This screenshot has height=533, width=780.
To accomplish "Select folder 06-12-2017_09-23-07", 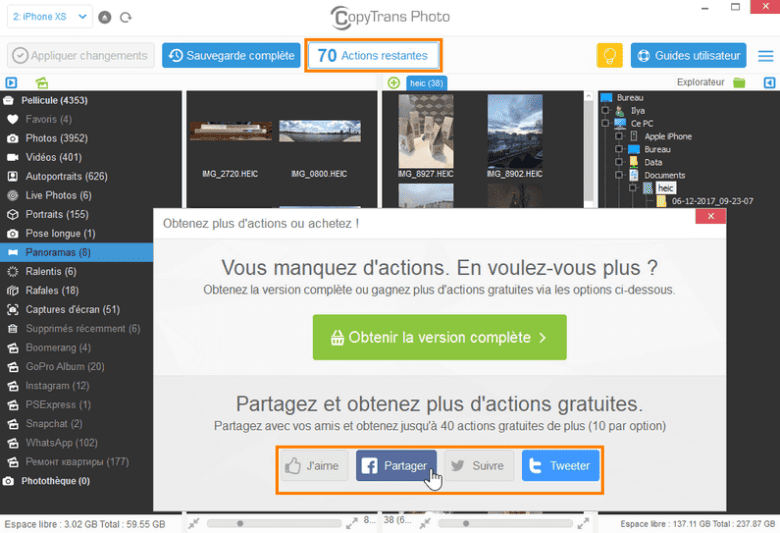I will [x=712, y=201].
